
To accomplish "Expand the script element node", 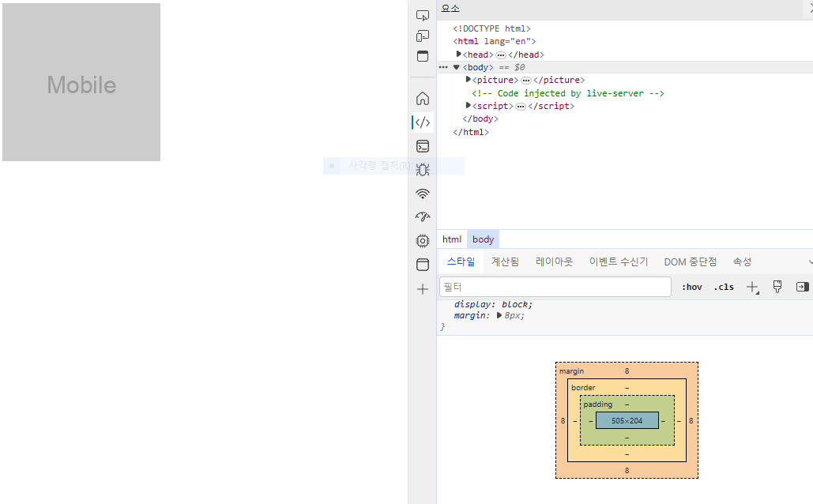I will coord(469,105).
